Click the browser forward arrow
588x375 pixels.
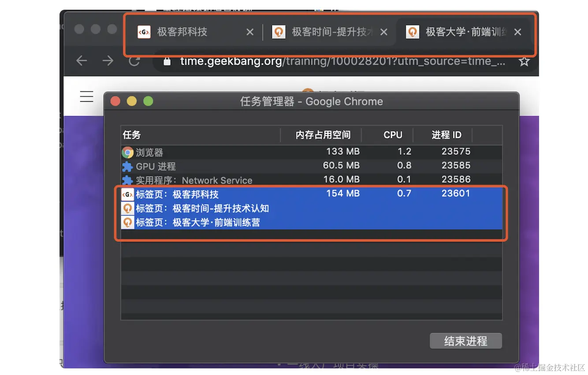pos(108,61)
